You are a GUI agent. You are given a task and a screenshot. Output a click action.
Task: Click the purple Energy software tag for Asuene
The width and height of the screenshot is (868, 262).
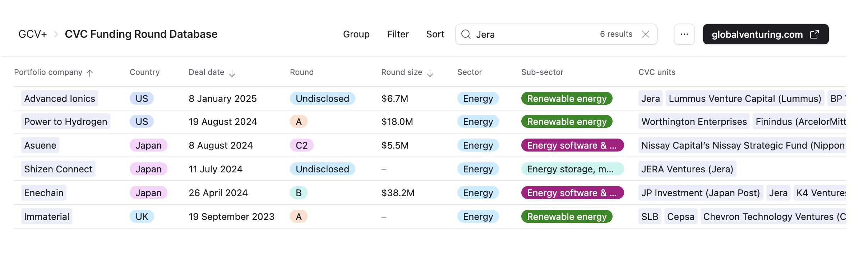572,145
